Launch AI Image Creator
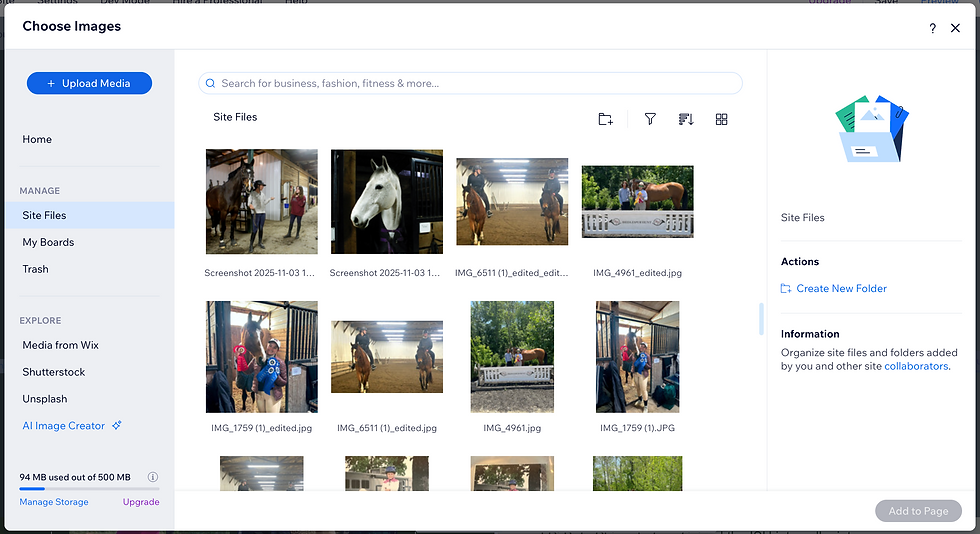The image size is (980, 534). [x=64, y=426]
